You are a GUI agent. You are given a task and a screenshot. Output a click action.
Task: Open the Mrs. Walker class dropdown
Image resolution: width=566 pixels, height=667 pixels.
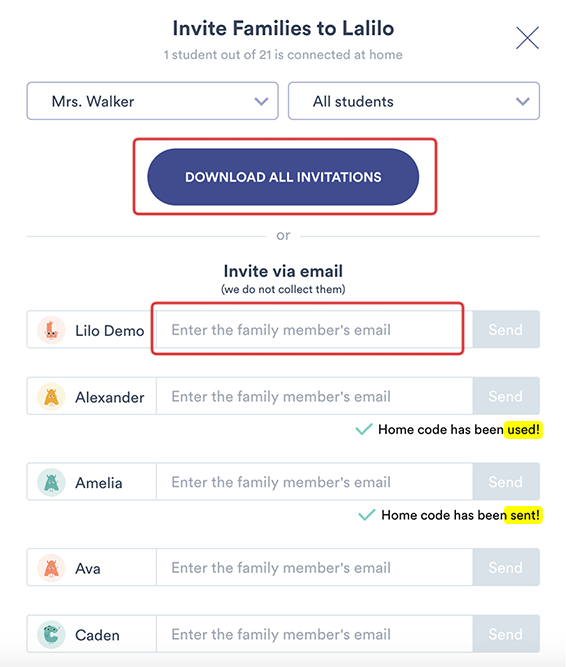point(153,101)
